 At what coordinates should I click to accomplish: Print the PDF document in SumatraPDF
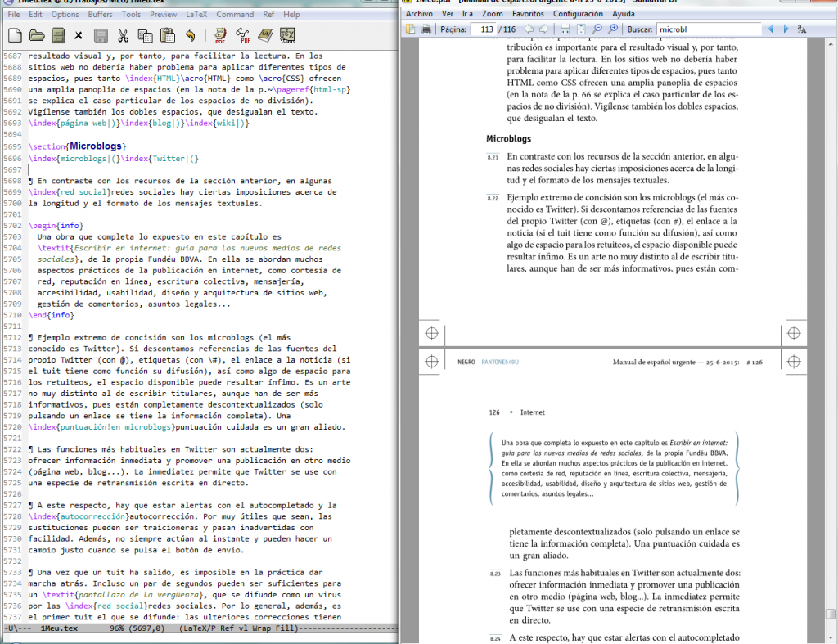coord(426,29)
